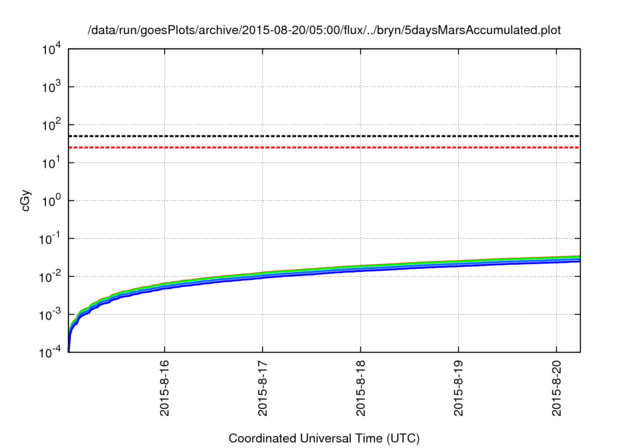
Task: Click the 10^1 y-axis tick label
Action: click(x=51, y=163)
